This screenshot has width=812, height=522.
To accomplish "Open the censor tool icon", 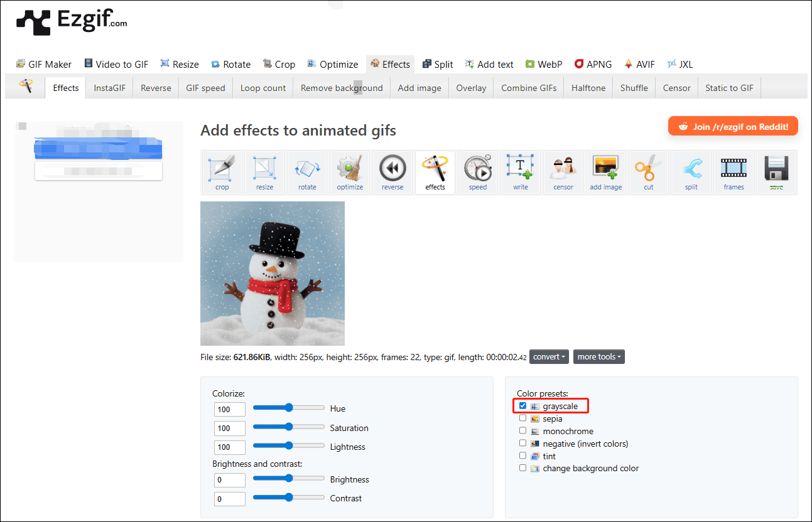I will pyautogui.click(x=563, y=173).
